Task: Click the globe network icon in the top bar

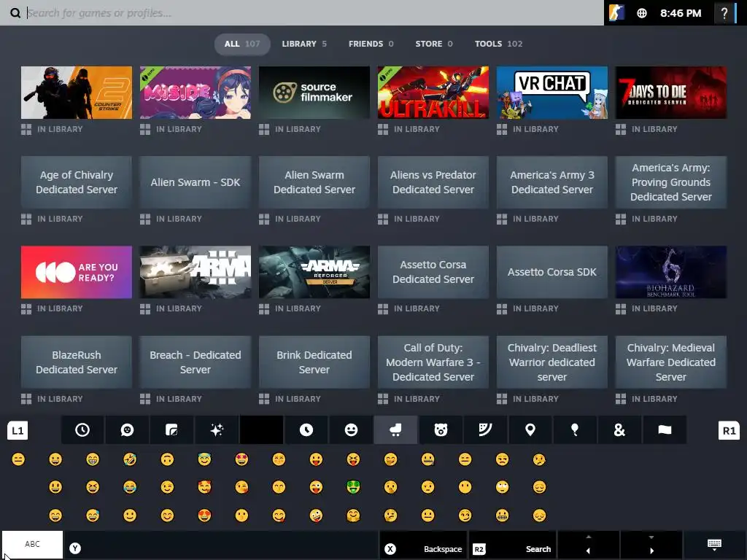Action: [x=642, y=13]
